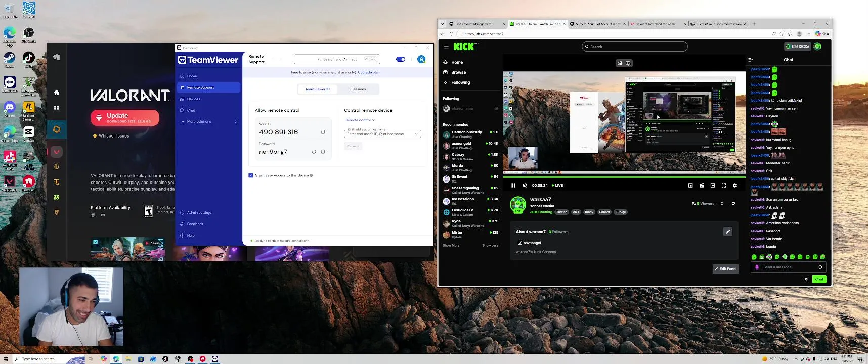
Task: Click the green Chat send button
Action: tap(819, 279)
